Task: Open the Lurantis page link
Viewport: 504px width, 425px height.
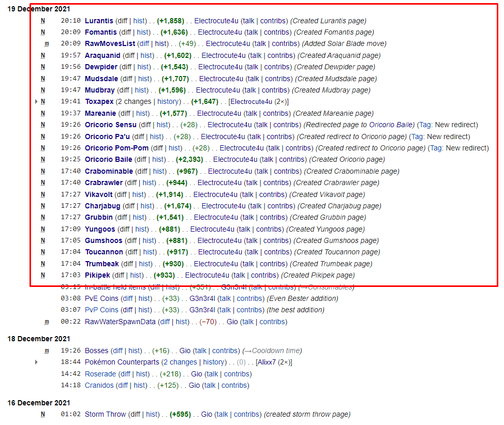Action: [99, 21]
